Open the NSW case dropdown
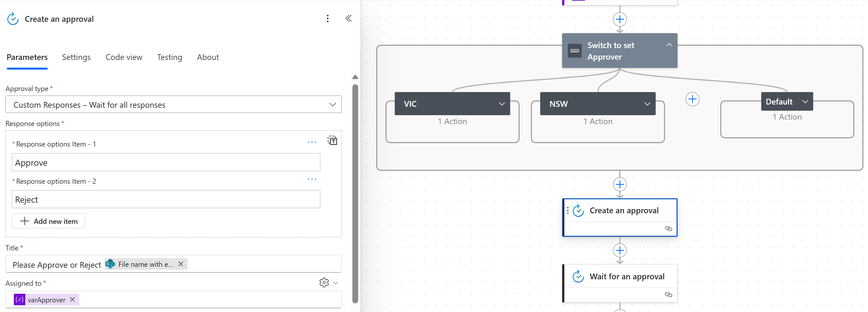The width and height of the screenshot is (868, 312). pyautogui.click(x=647, y=104)
